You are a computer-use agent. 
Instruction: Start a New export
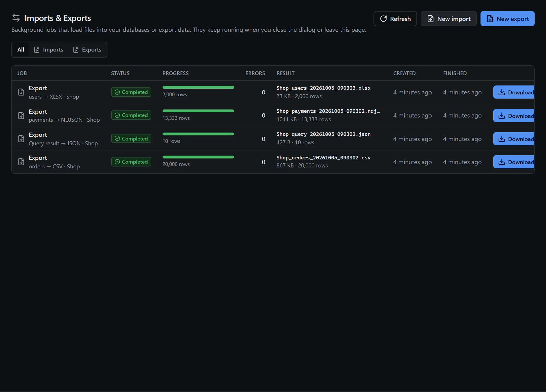507,19
